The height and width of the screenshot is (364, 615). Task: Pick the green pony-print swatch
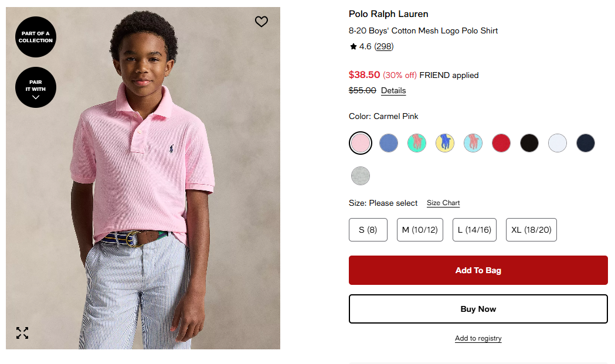pos(417,143)
